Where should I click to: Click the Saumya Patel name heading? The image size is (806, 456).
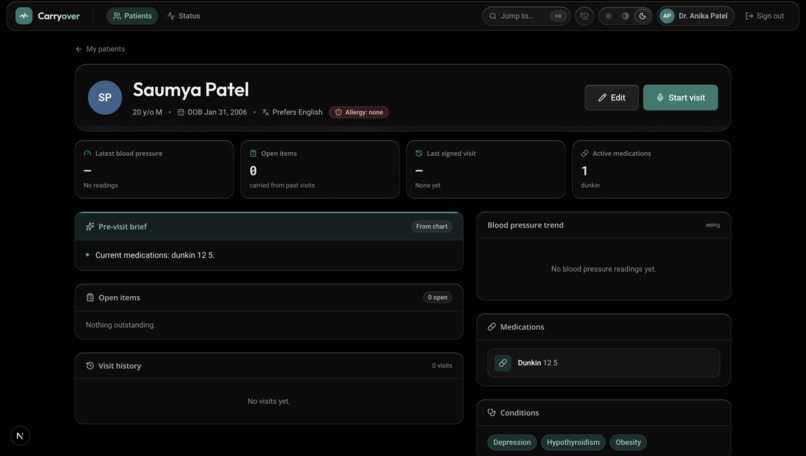(191, 90)
